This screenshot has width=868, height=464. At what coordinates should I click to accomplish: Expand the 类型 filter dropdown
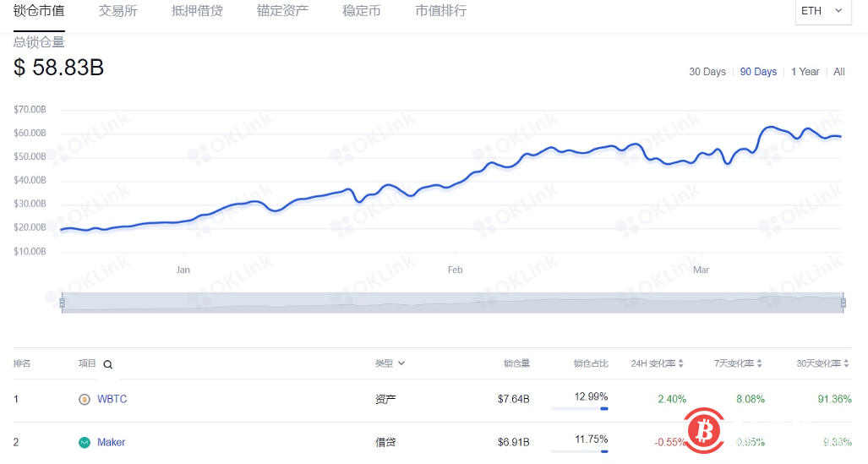pos(390,363)
